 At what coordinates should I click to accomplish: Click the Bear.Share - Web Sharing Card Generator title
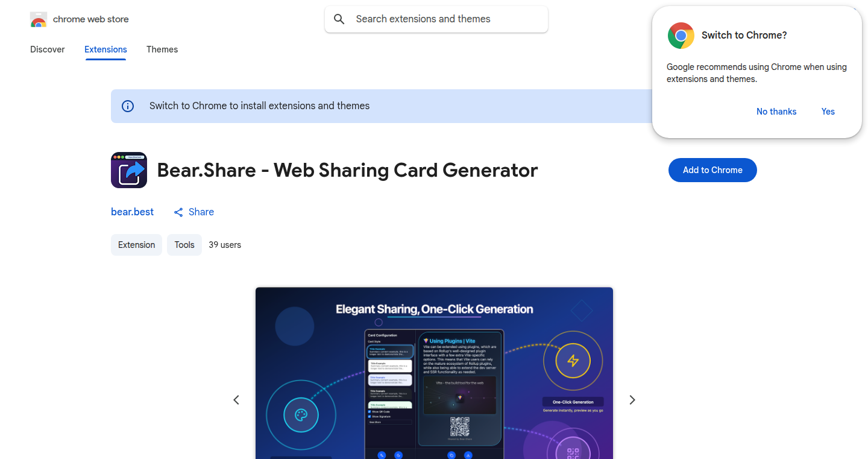pyautogui.click(x=347, y=170)
